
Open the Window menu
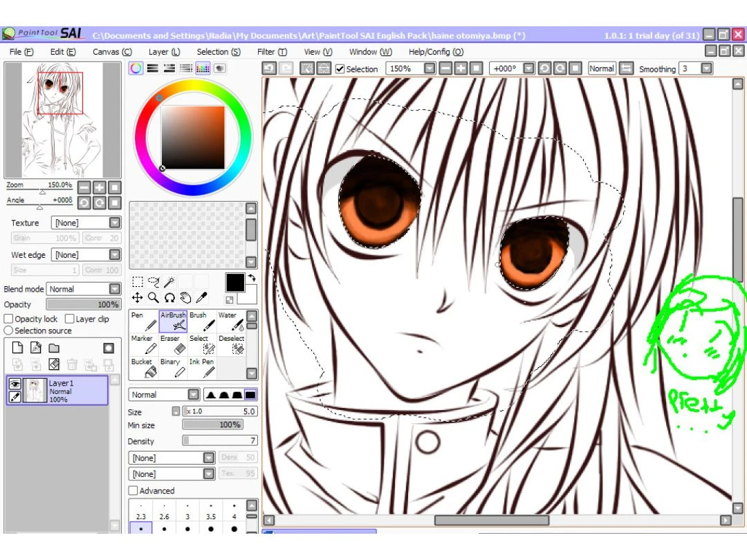pyautogui.click(x=371, y=52)
